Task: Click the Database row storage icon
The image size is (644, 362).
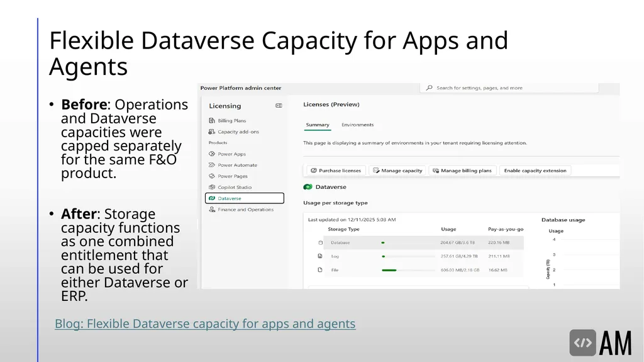Action: coord(320,243)
